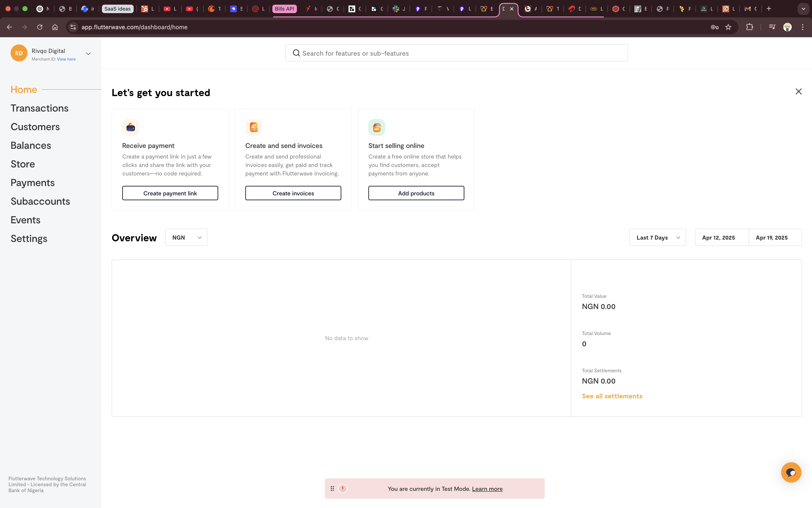This screenshot has height=508, width=812.
Task: Click the browser forward arrow
Action: coord(25,27)
